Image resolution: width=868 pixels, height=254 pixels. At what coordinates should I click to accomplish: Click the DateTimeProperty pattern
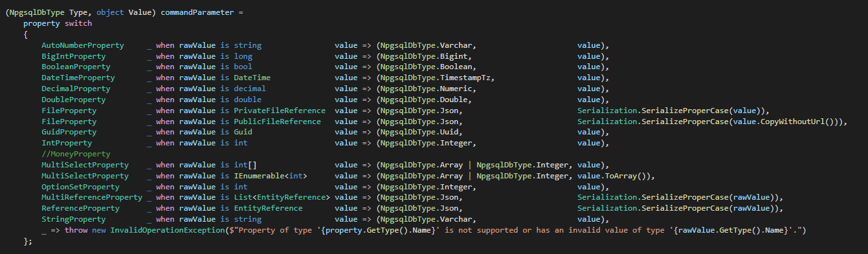(x=78, y=78)
